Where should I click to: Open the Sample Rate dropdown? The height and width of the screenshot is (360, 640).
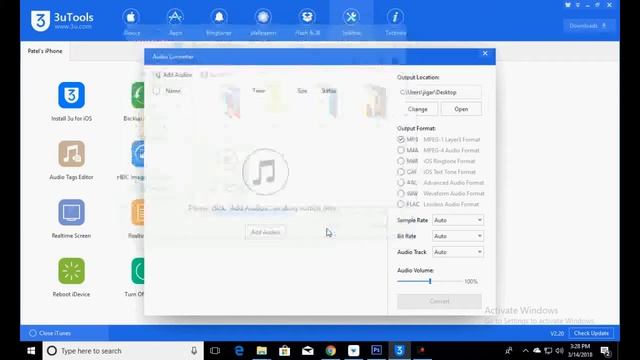(458, 220)
